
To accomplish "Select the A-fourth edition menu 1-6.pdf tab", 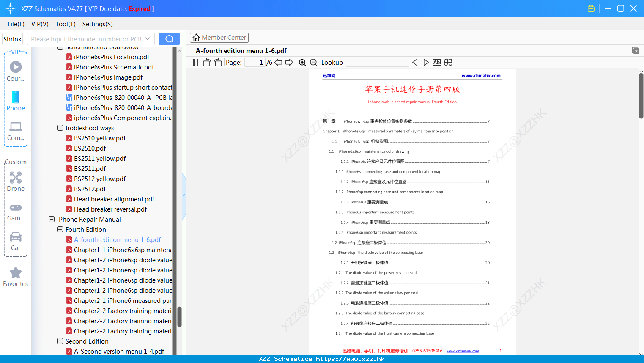I will click(x=241, y=51).
